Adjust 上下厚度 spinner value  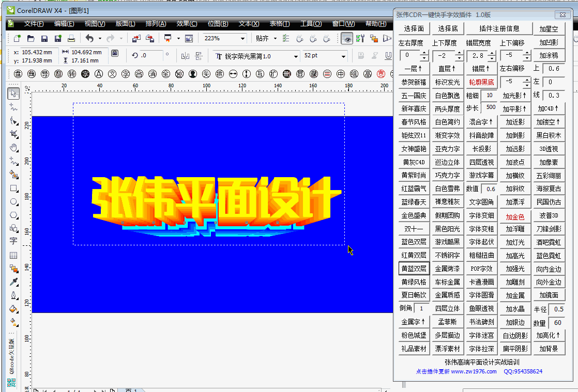[x=459, y=56]
